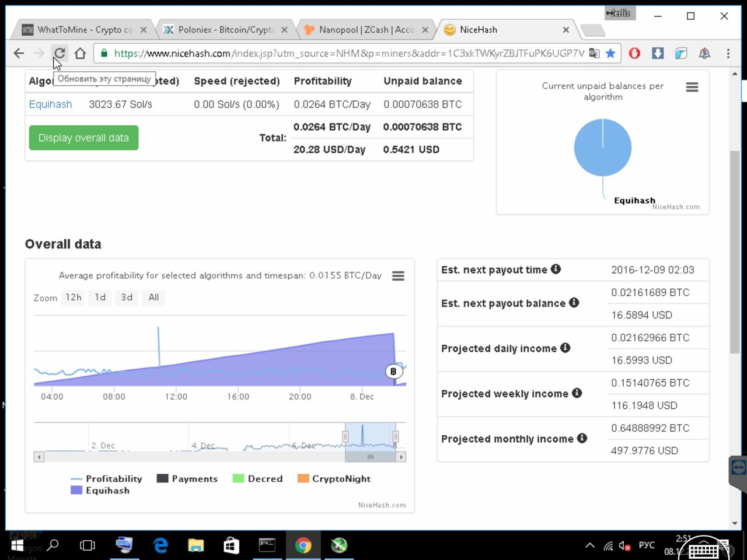This screenshot has width=747, height=560.
Task: Open the profitability chart hamburger menu
Action: 398,276
